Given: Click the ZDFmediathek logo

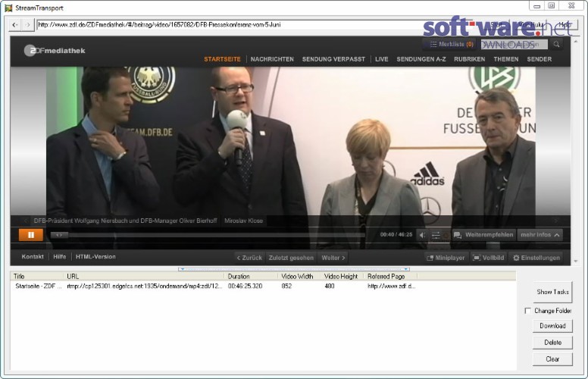Looking at the screenshot, I should 55,51.
